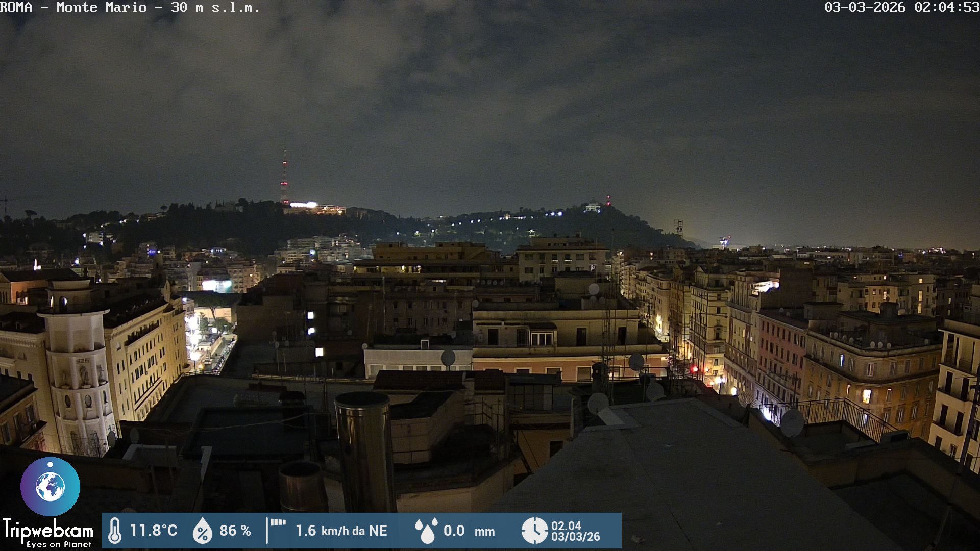Click the 11.8°C temperature reading

point(153,531)
